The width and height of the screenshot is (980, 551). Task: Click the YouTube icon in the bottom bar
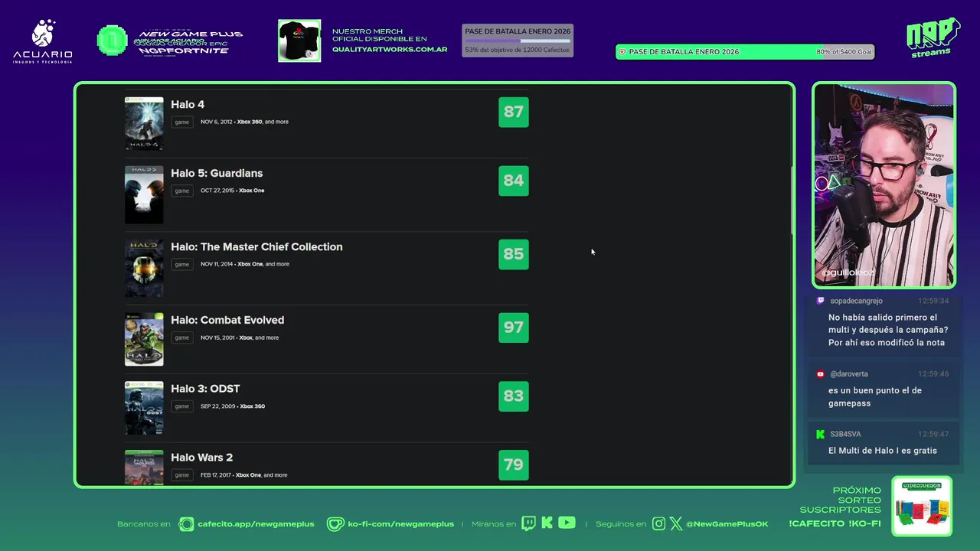pos(567,523)
